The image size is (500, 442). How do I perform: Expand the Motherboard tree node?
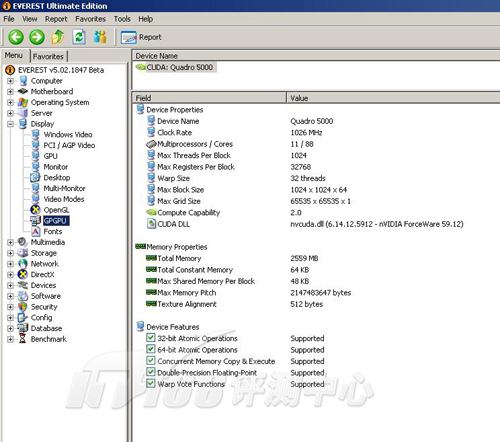[10, 92]
